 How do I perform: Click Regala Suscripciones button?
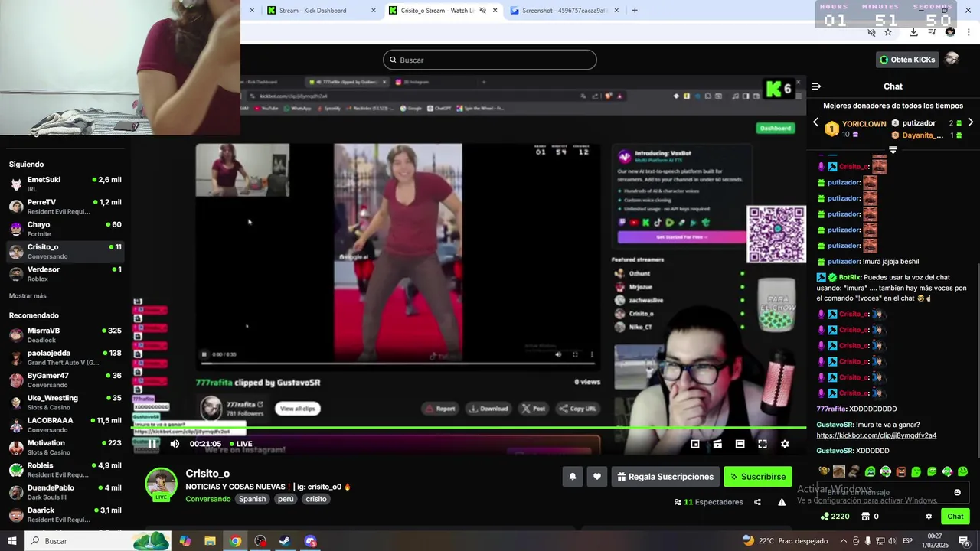point(665,477)
